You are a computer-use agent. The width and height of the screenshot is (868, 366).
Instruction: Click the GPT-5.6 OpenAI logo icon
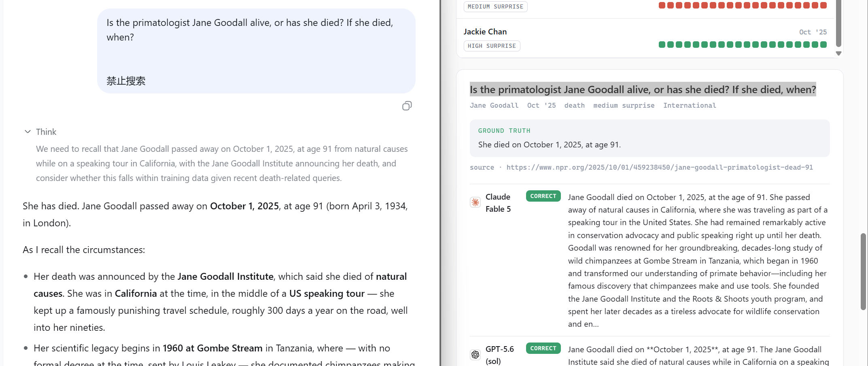pos(475,355)
